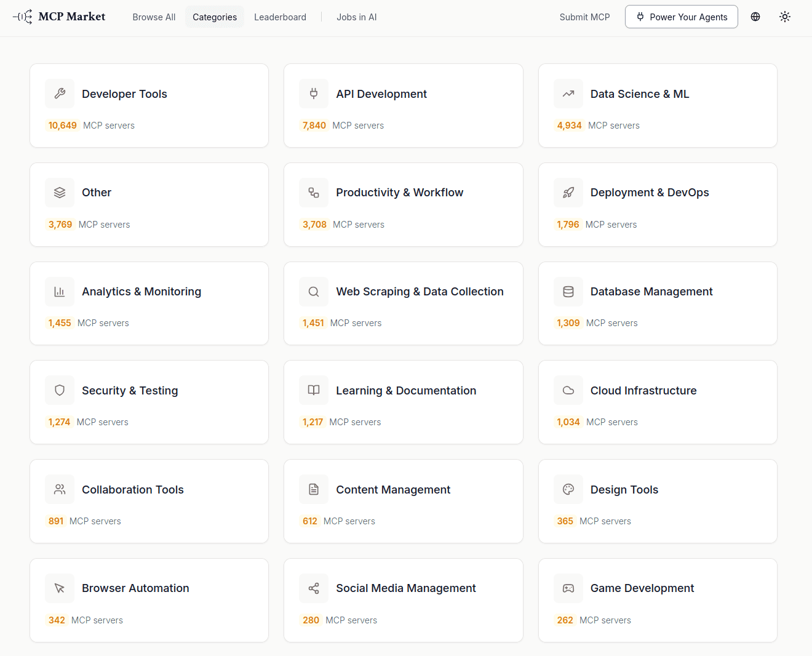Screen dimensions: 812x656
Task: Toggle the light/dark theme sun icon
Action: (785, 17)
